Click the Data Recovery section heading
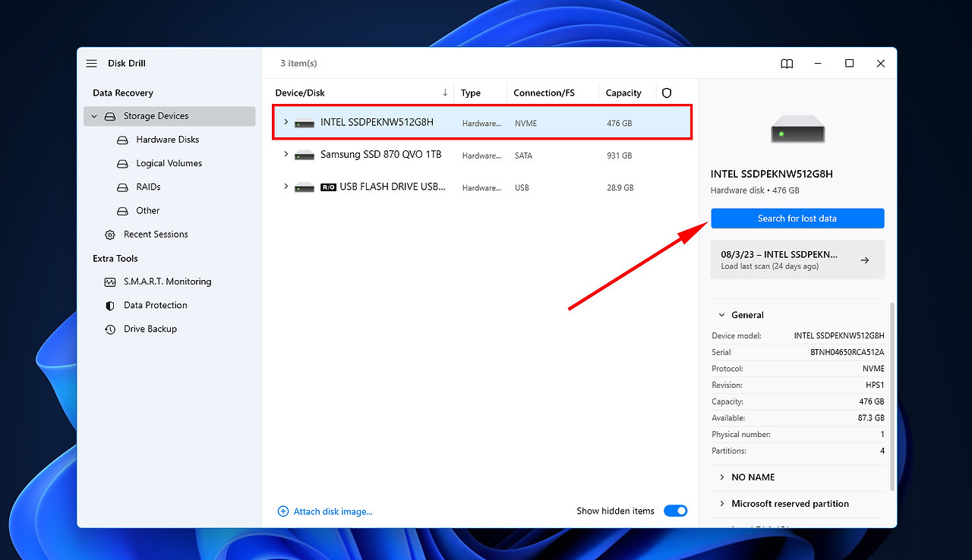The height and width of the screenshot is (560, 972). tap(123, 93)
